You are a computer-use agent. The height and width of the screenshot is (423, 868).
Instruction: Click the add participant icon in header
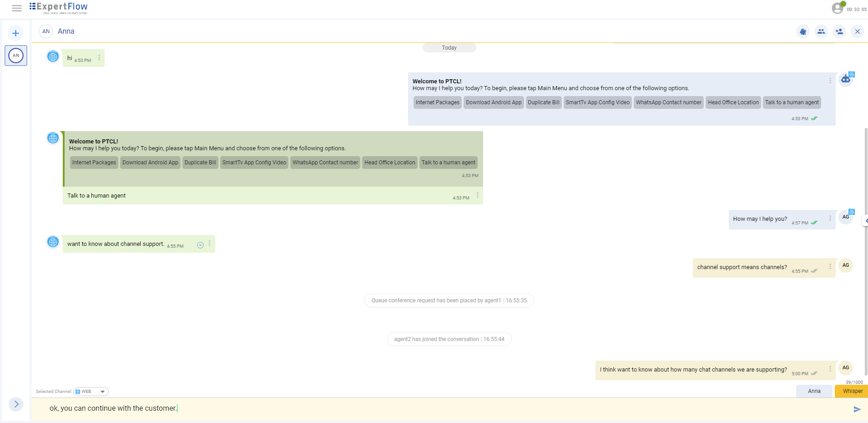(839, 31)
